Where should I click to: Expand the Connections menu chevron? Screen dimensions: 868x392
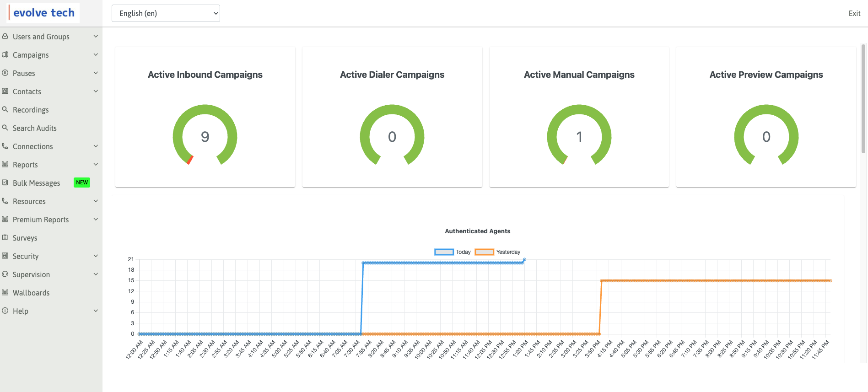click(x=96, y=146)
